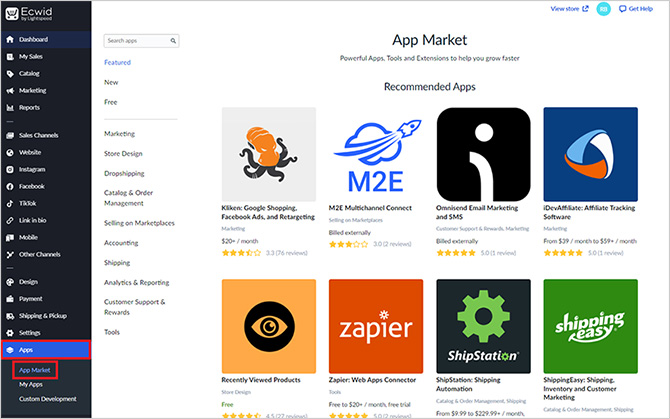
Task: Open Marketing via the megaphone icon
Action: [x=10, y=90]
